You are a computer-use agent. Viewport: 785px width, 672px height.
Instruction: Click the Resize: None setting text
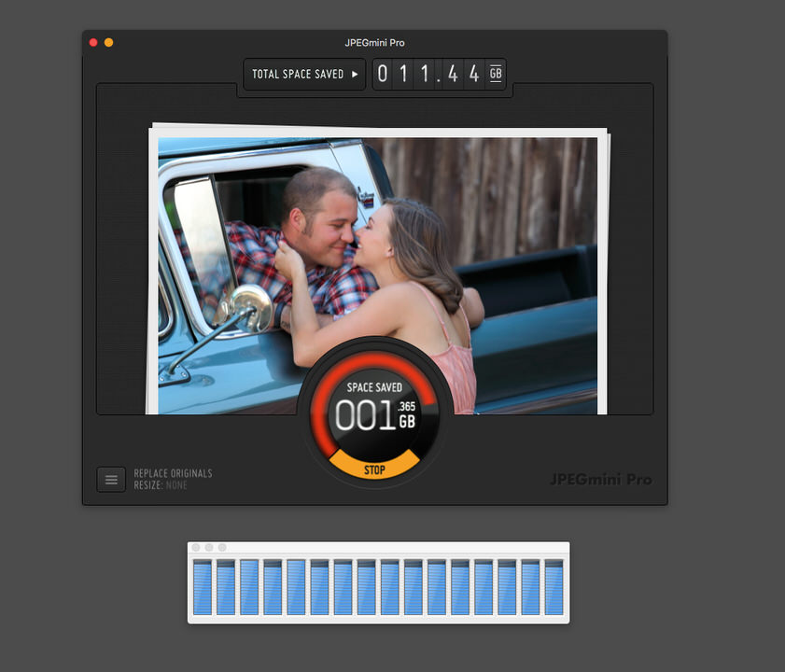pos(161,485)
